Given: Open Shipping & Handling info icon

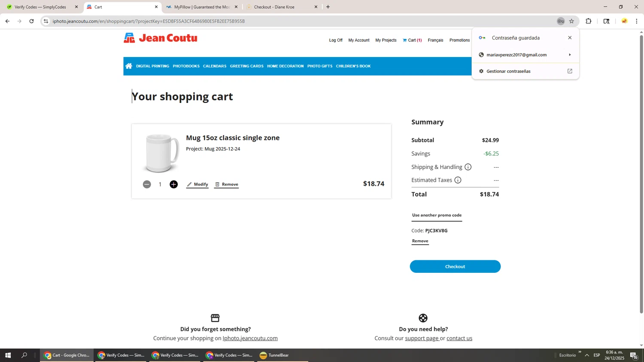Looking at the screenshot, I should click(x=468, y=167).
